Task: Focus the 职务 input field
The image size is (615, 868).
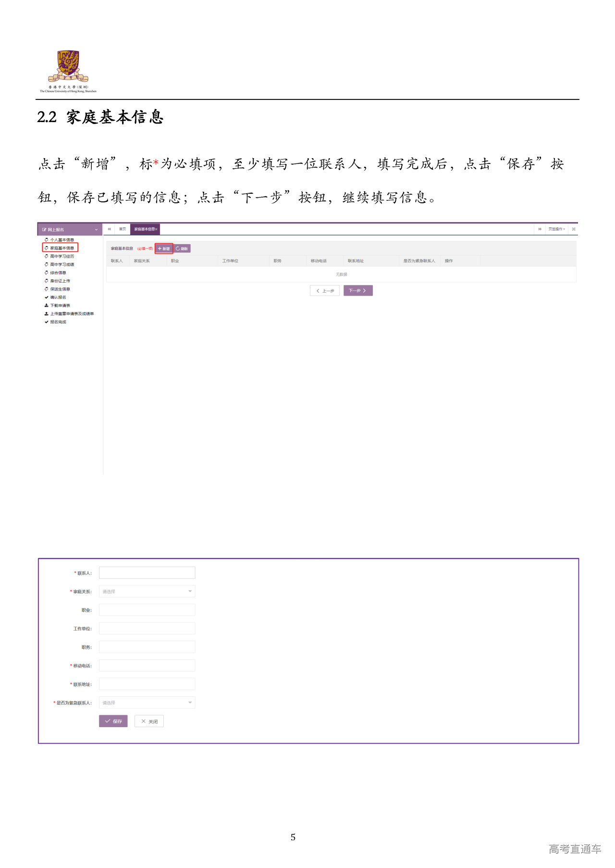Action: pyautogui.click(x=147, y=647)
